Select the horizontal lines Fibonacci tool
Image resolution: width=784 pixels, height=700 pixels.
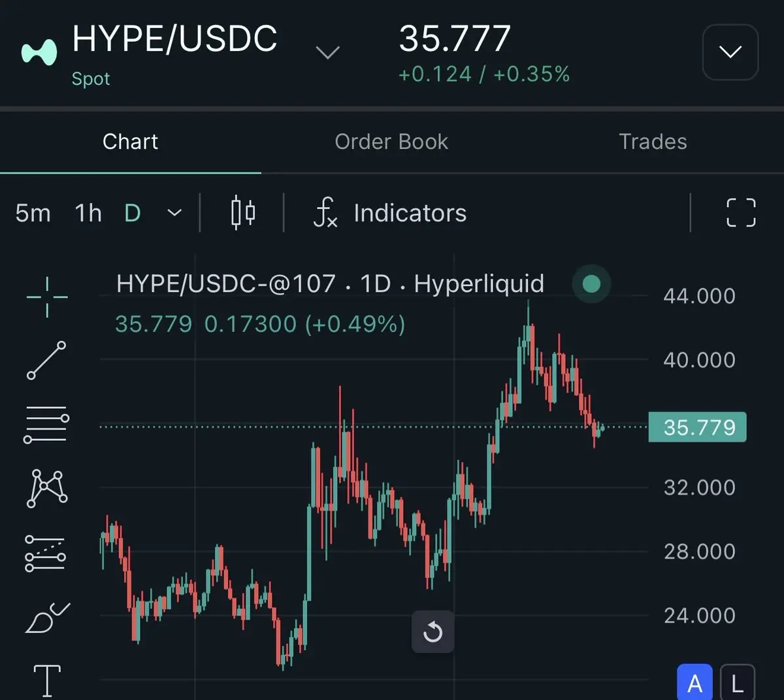point(46,424)
